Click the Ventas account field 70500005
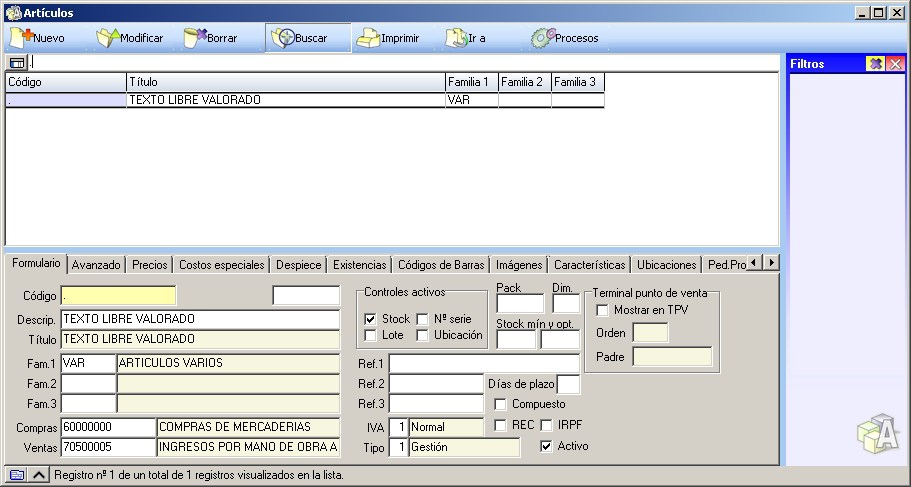 tap(108, 447)
